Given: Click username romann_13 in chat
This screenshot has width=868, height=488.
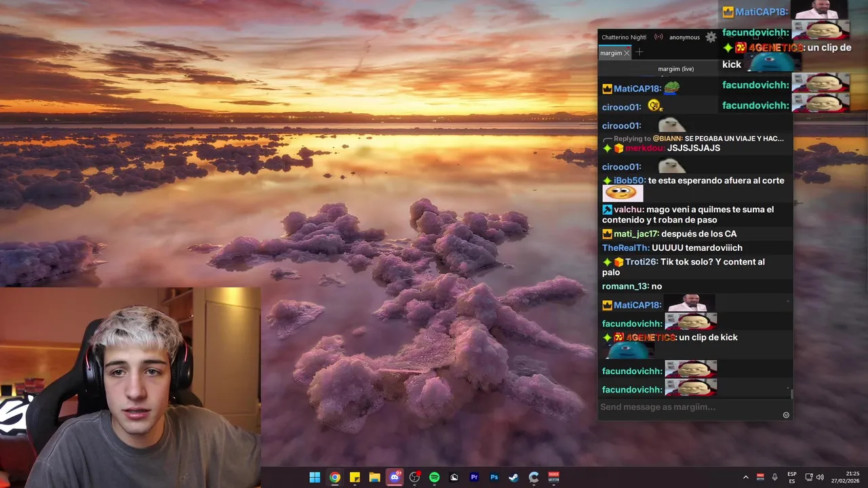Looking at the screenshot, I should click(x=625, y=287).
